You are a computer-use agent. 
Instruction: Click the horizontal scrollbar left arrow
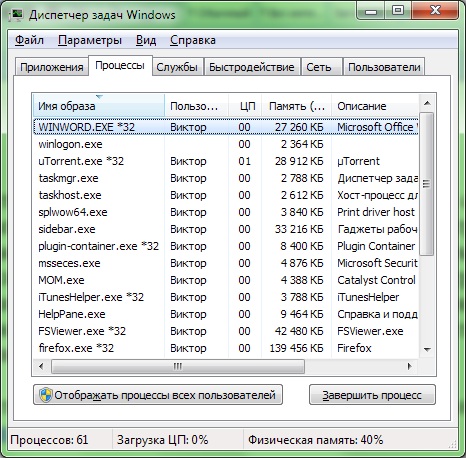tap(41, 367)
